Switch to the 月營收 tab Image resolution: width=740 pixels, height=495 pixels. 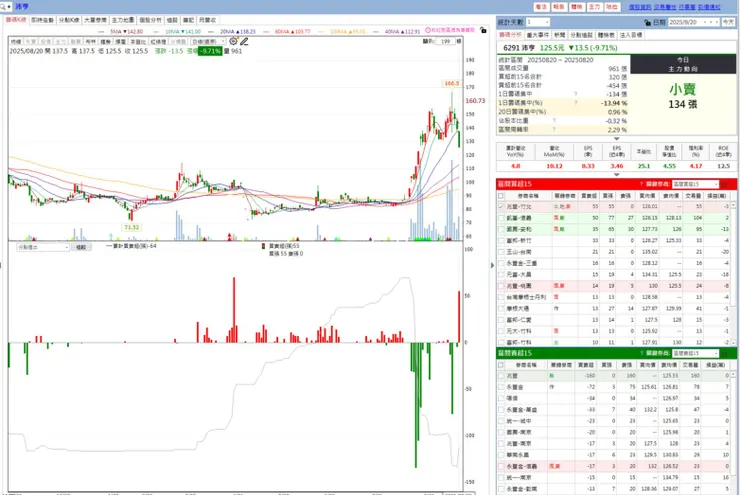point(207,20)
